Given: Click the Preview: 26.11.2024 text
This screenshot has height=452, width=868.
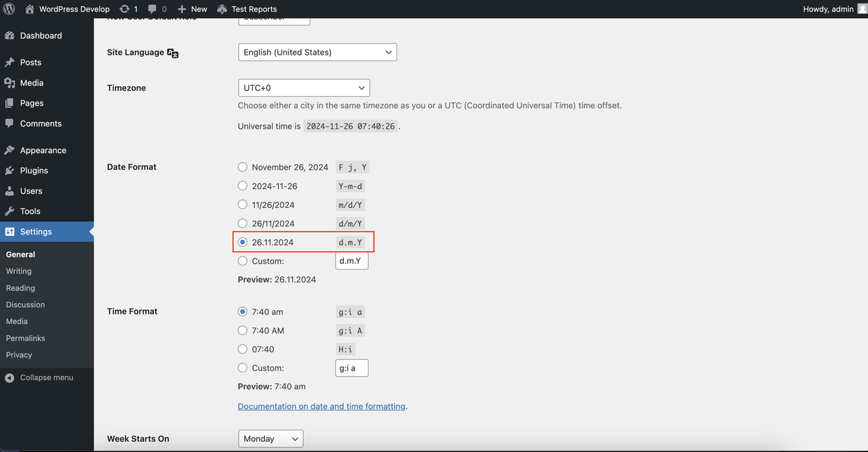Looking at the screenshot, I should coord(277,279).
